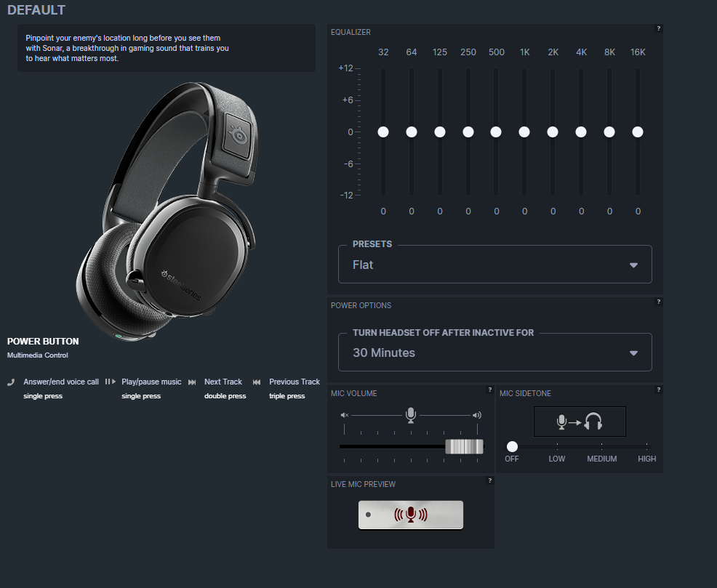This screenshot has width=717, height=588.
Task: Click the 2K equalizer slider knob
Action: click(553, 132)
